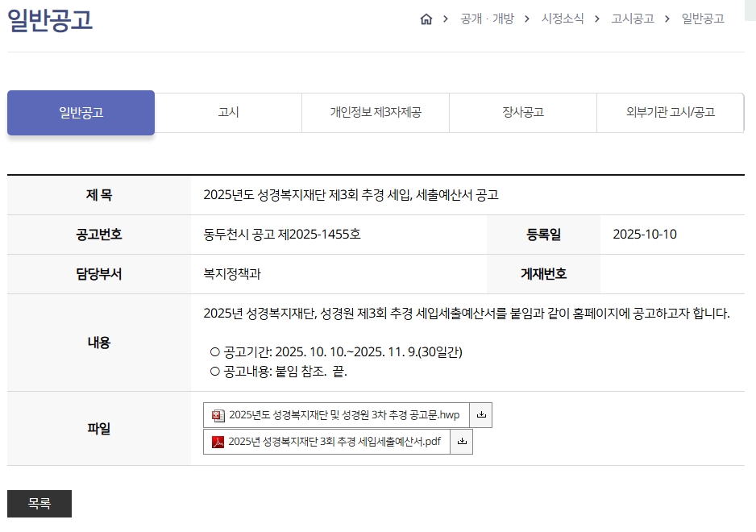Click the 일반공고 breadcrumb at the end
Viewport: 756px width, 532px height.
click(x=703, y=19)
